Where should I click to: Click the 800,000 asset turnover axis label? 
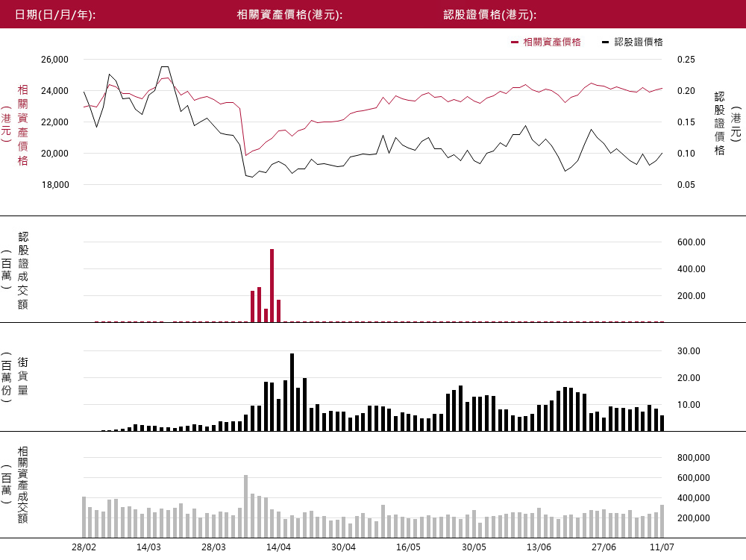694,458
